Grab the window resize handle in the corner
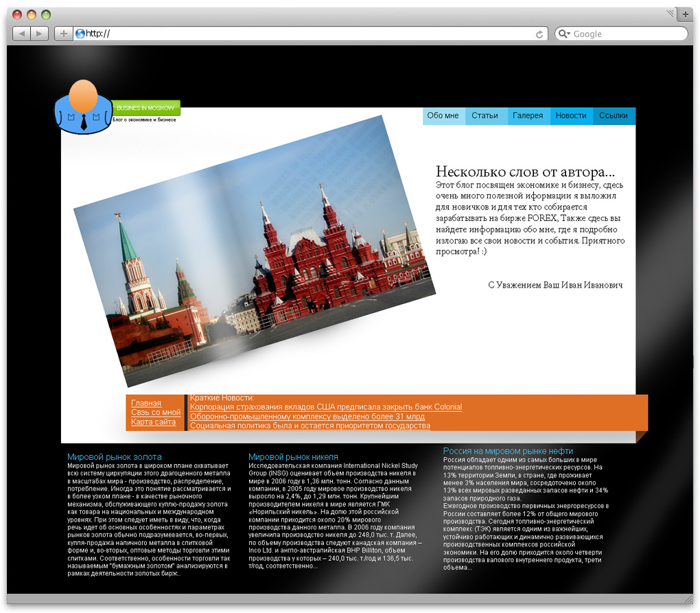Screen dimensions: 700x613 pyautogui.click(x=688, y=599)
